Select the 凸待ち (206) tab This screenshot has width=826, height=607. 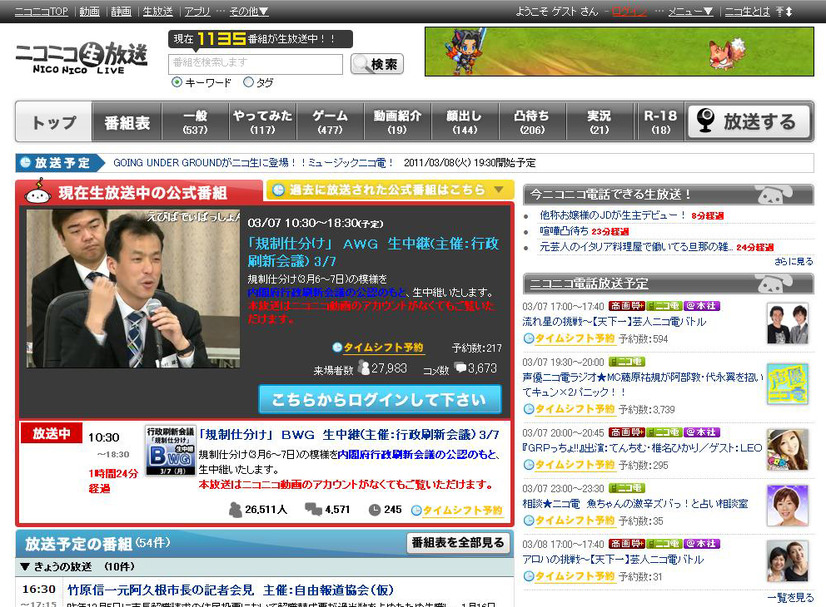pyautogui.click(x=532, y=122)
